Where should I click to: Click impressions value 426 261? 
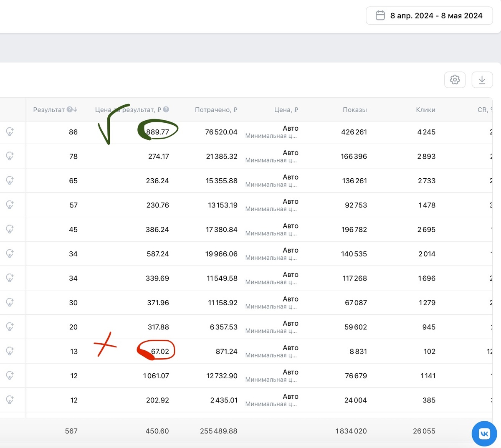[354, 132]
